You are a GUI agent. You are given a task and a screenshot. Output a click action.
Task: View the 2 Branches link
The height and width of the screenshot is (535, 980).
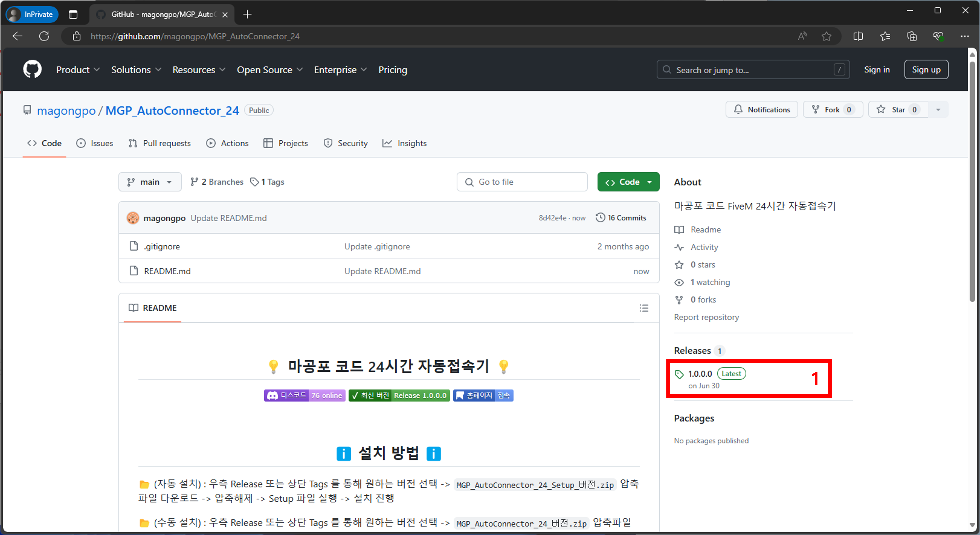217,182
